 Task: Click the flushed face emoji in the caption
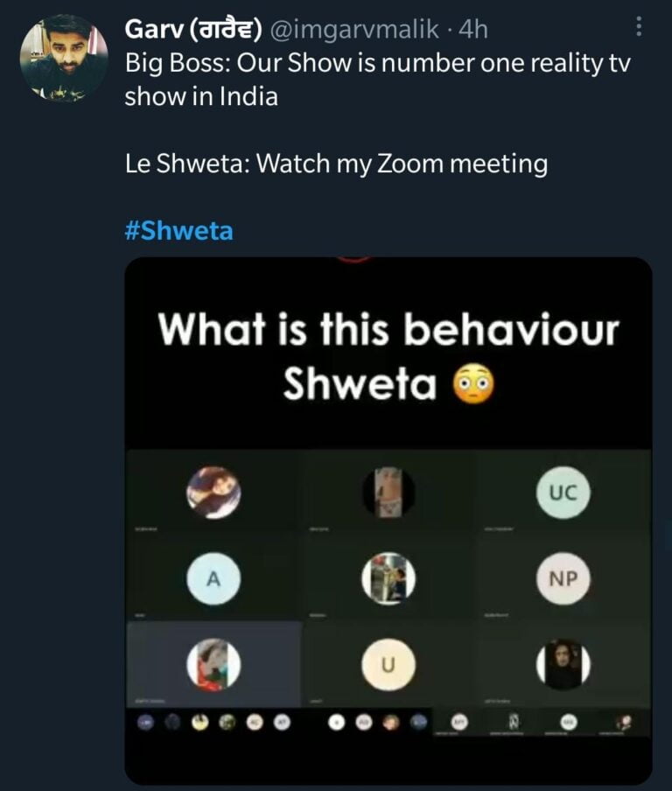click(x=472, y=385)
